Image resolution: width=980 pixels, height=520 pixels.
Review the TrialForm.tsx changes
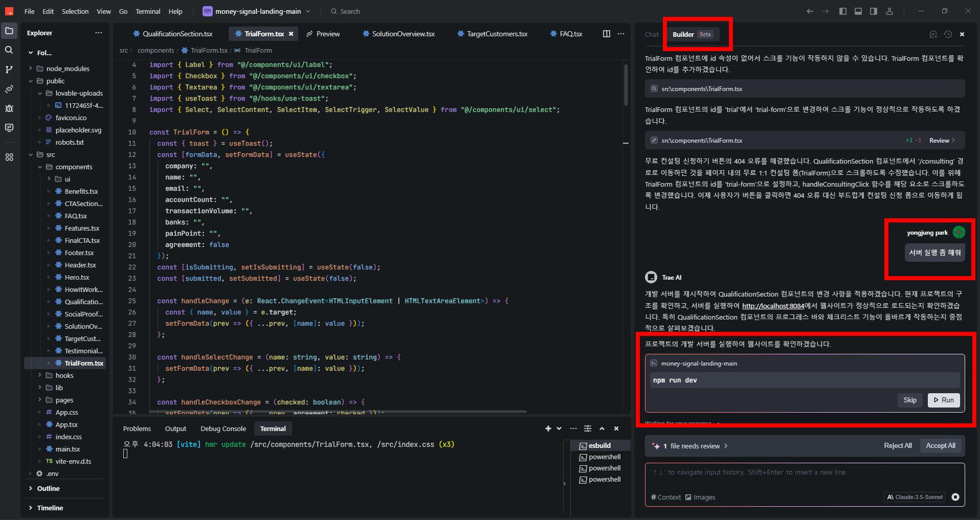942,140
